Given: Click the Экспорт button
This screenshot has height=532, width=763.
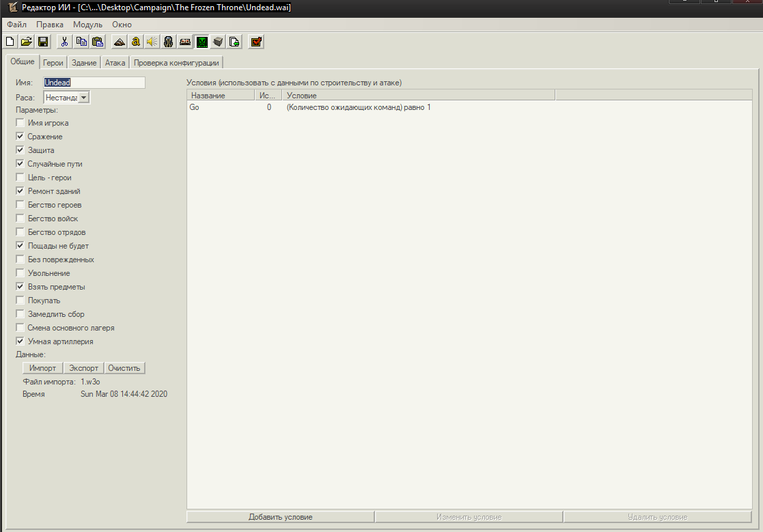Looking at the screenshot, I should coord(84,368).
